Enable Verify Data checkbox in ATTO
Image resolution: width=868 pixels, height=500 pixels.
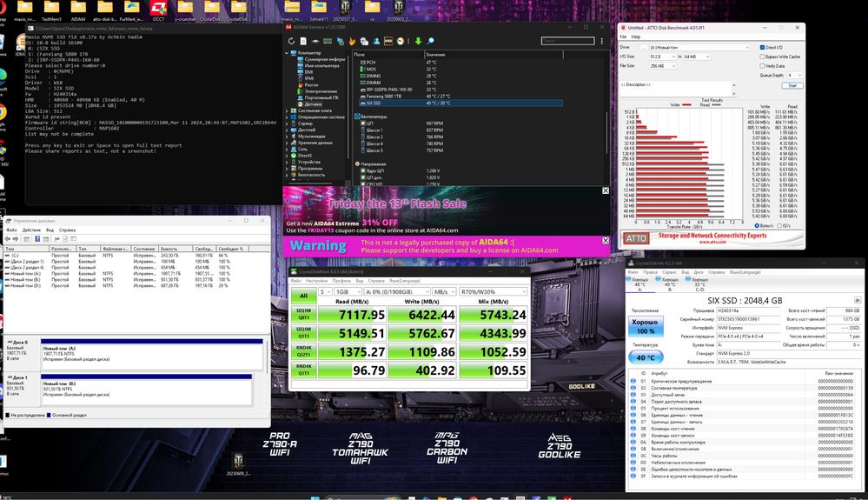coord(762,66)
